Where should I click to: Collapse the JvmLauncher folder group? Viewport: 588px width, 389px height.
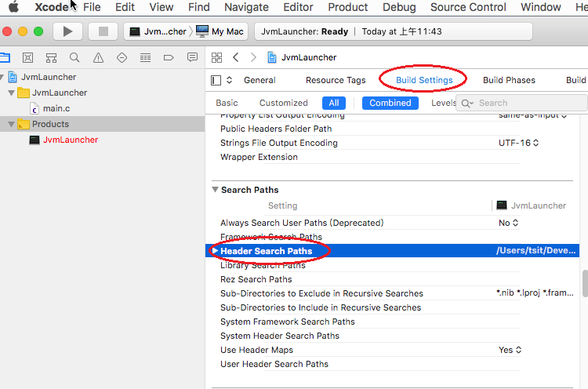pos(11,93)
